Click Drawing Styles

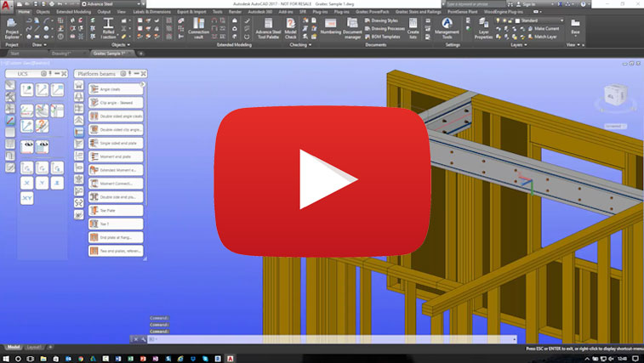pyautogui.click(x=382, y=20)
